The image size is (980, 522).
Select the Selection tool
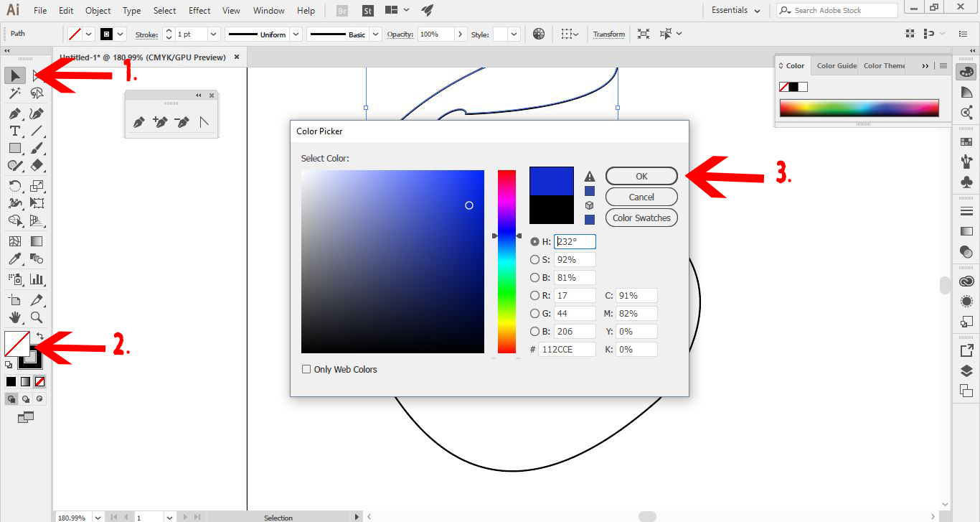point(15,75)
